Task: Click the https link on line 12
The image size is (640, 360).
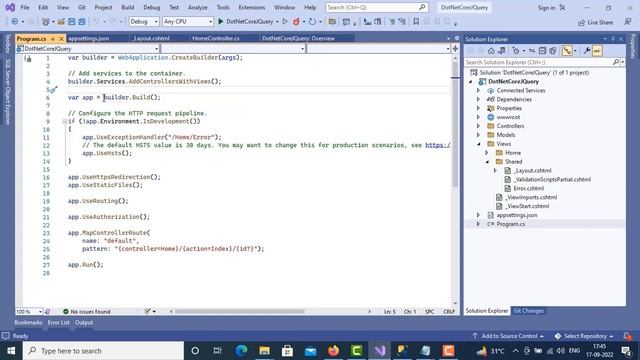Action: [x=438, y=145]
